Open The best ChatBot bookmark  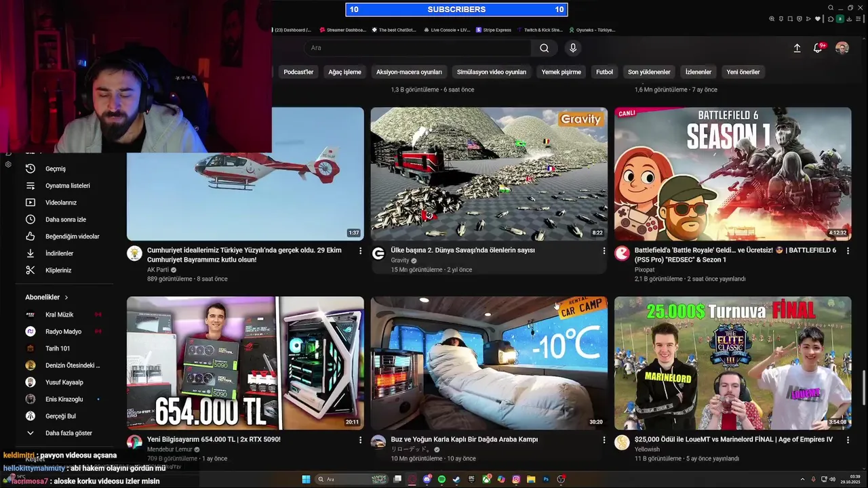pos(393,30)
